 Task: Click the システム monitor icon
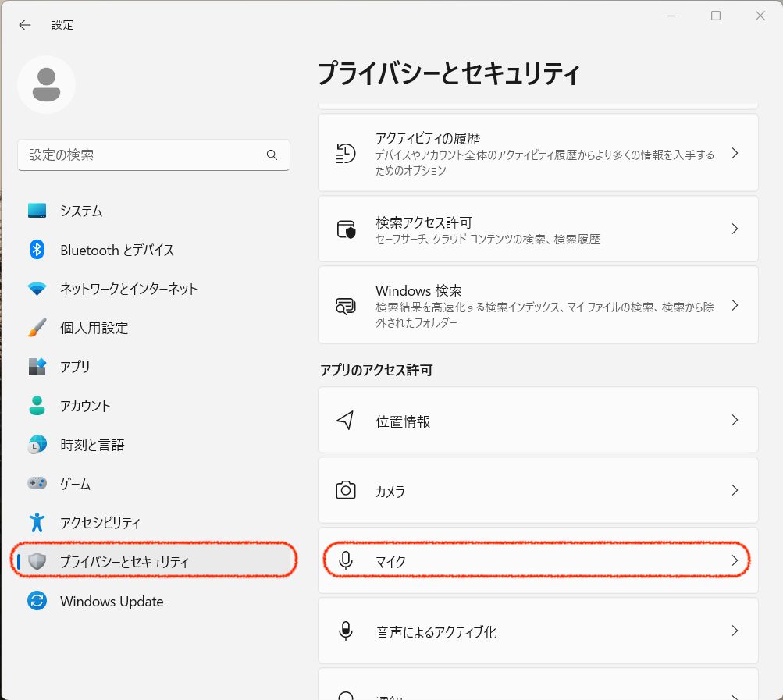(37, 211)
